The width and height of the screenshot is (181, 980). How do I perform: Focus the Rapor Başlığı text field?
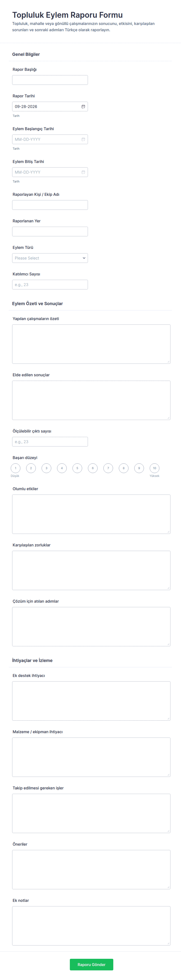coord(50,80)
